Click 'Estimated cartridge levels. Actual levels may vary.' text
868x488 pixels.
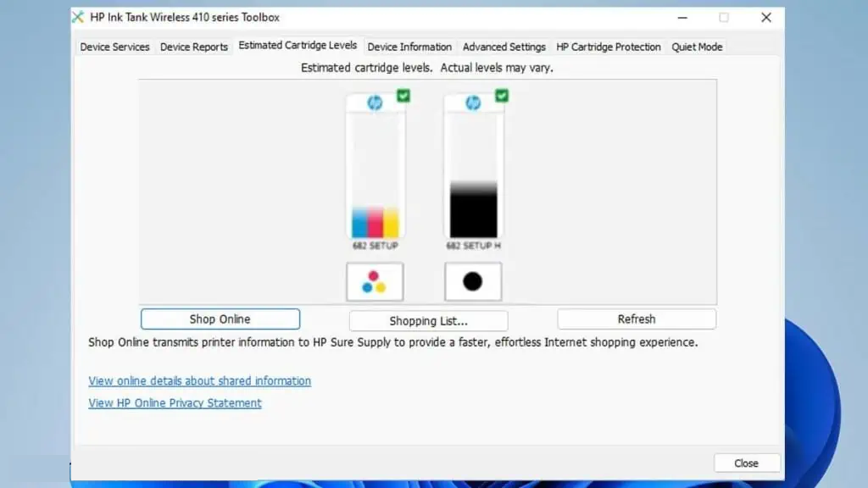point(427,68)
